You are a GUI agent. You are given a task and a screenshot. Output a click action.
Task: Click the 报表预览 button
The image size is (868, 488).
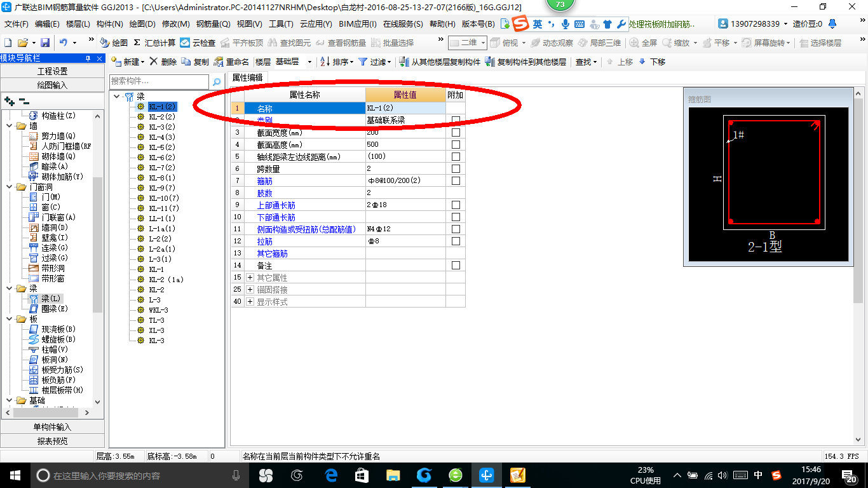[x=52, y=441]
